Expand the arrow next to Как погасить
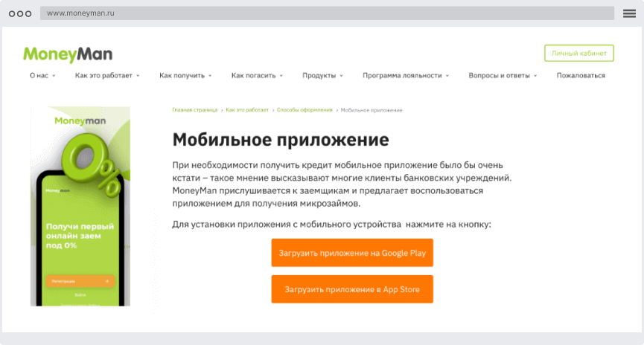 click(x=281, y=76)
